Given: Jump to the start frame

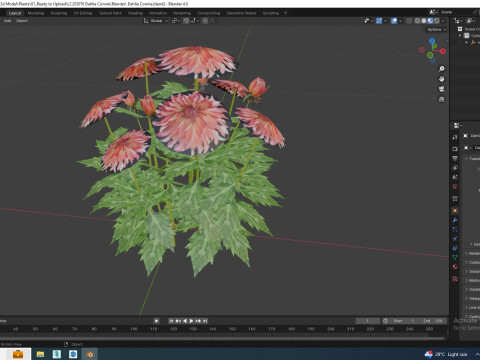Looking at the screenshot, I should tap(171, 321).
